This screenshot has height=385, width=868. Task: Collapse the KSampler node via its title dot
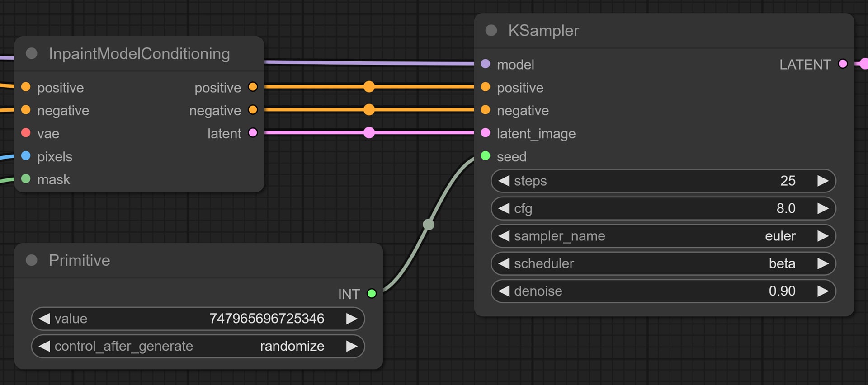(x=491, y=30)
